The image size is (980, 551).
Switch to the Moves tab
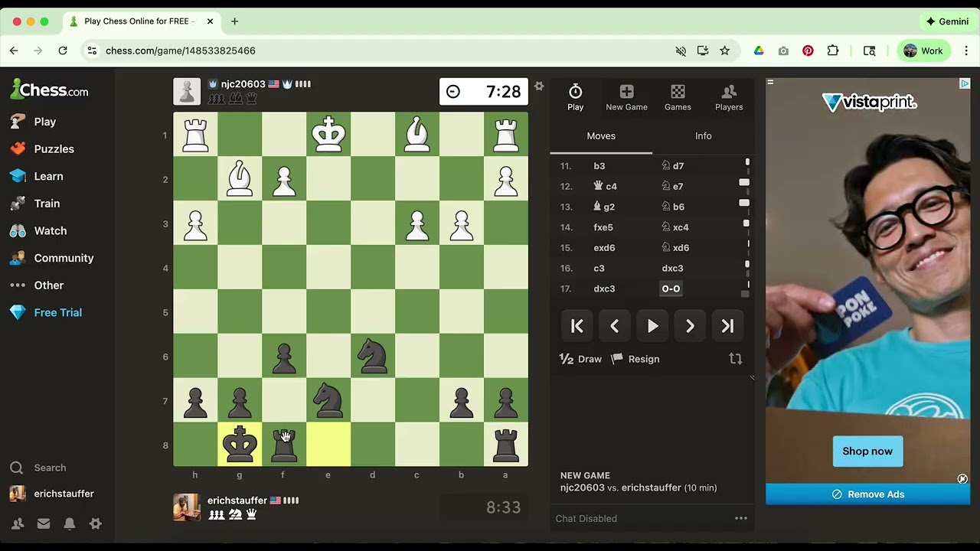point(601,136)
